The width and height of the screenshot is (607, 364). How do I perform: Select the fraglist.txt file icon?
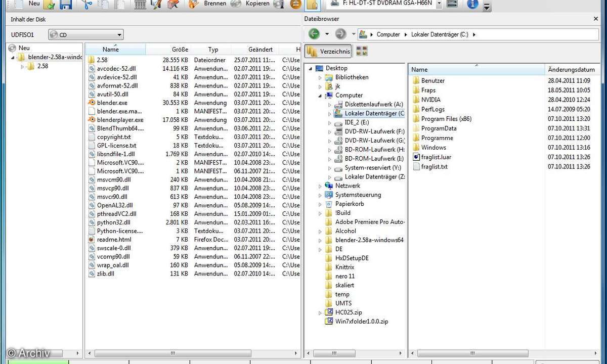coord(416,167)
